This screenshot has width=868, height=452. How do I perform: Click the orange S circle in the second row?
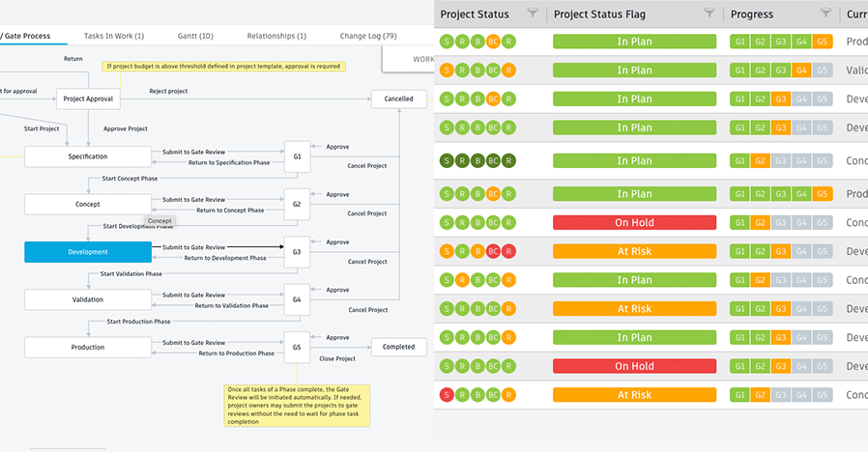tap(446, 71)
